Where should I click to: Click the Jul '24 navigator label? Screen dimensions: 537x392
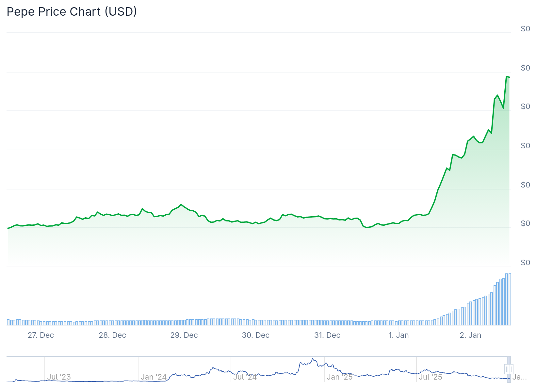(245, 377)
